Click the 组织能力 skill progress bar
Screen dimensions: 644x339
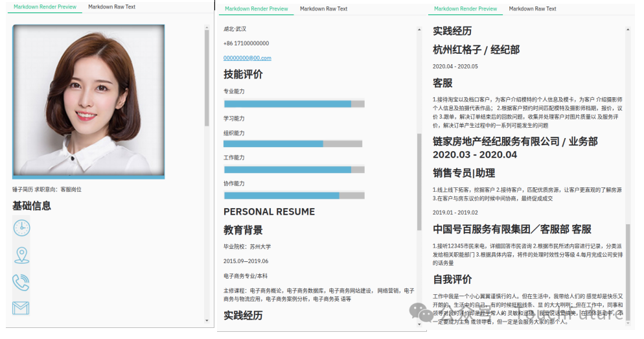293,143
